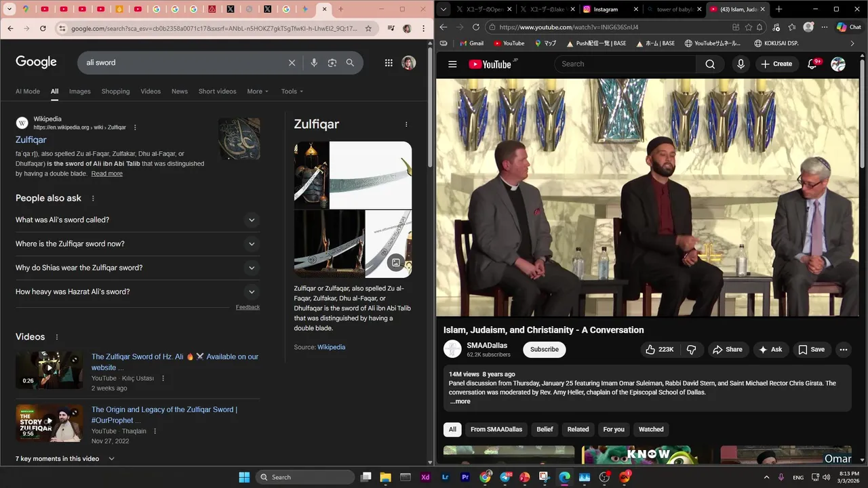Select the Related filter chip
The width and height of the screenshot is (868, 488).
(578, 430)
